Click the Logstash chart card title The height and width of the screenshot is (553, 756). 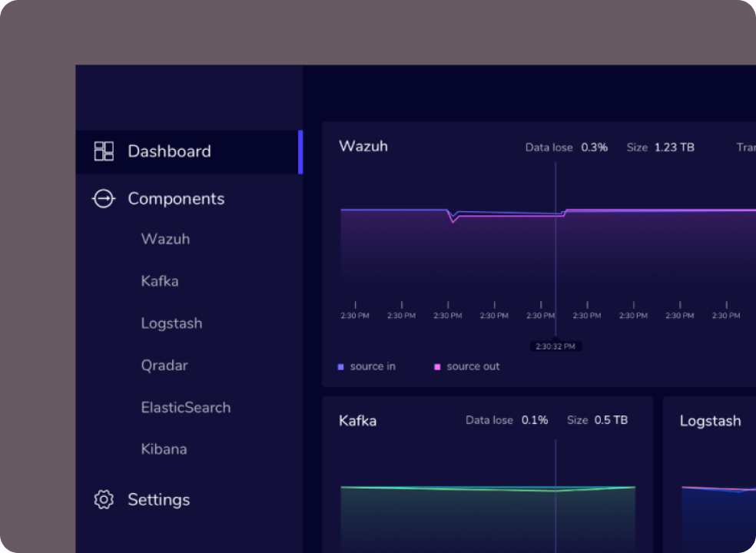click(710, 421)
